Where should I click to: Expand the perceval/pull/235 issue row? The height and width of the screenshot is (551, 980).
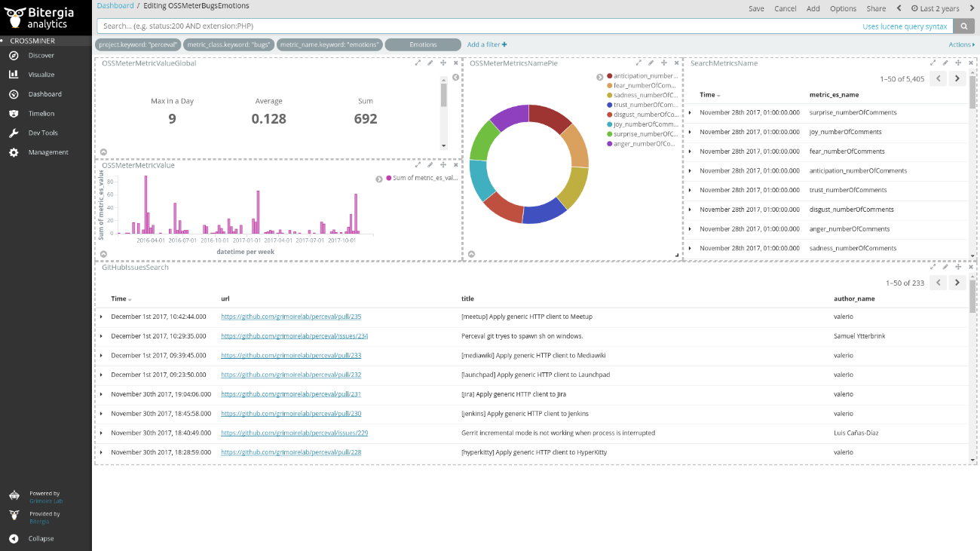101,317
